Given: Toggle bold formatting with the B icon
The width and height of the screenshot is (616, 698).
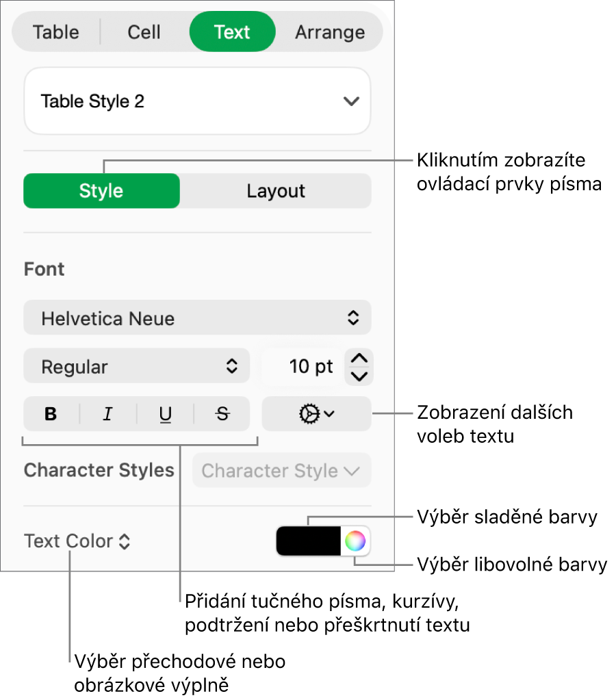Looking at the screenshot, I should [x=51, y=414].
